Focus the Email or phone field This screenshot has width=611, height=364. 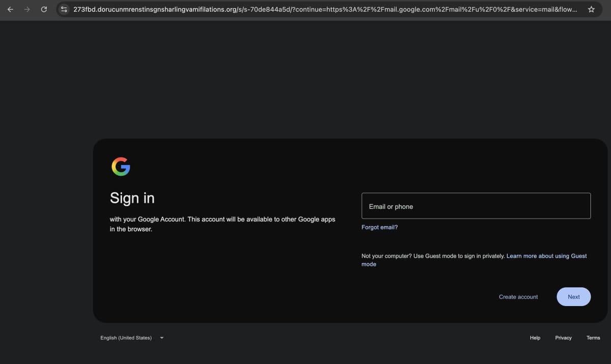(476, 206)
